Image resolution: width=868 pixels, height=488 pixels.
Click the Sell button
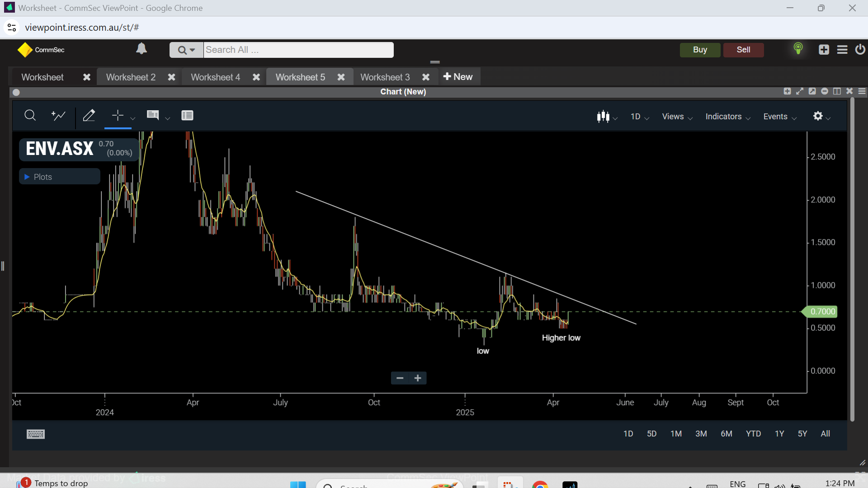coord(743,50)
